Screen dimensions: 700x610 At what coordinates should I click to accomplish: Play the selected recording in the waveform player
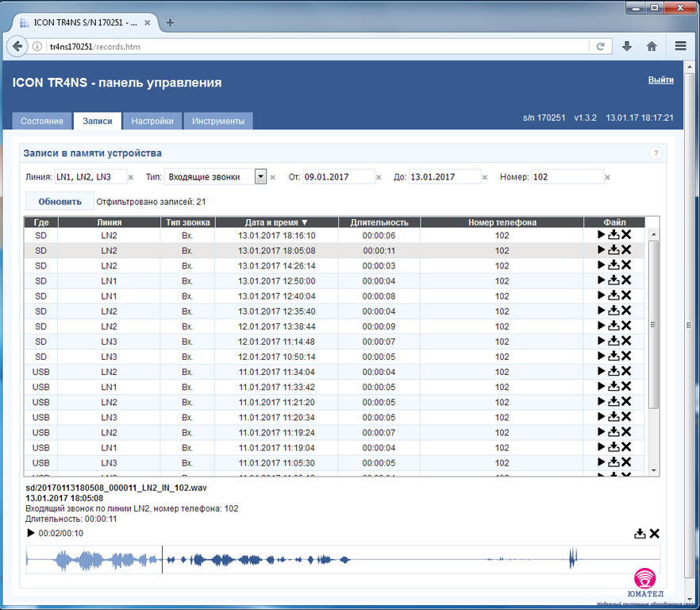click(31, 533)
